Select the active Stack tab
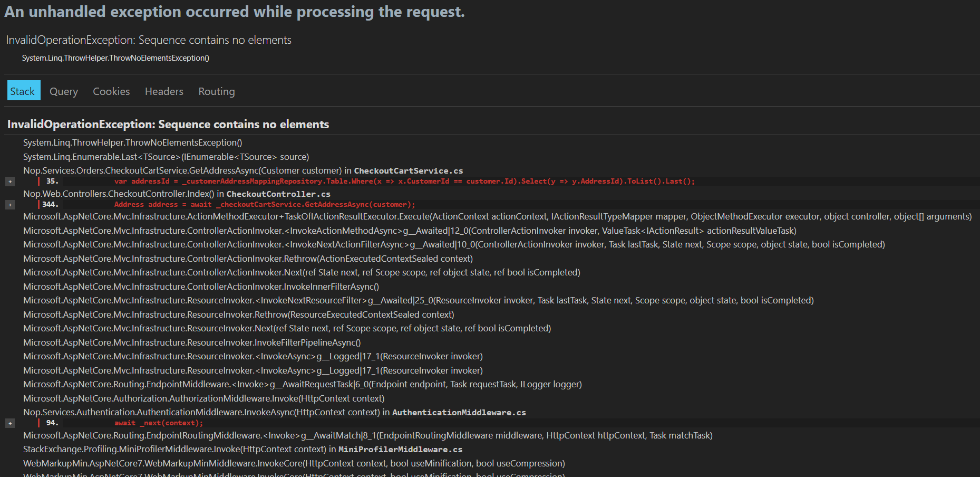 [x=23, y=90]
